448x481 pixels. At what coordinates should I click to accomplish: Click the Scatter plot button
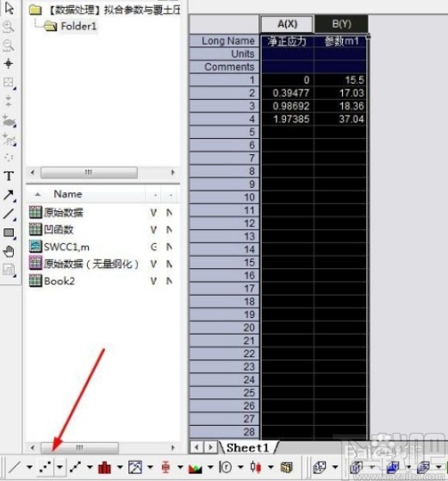click(46, 467)
